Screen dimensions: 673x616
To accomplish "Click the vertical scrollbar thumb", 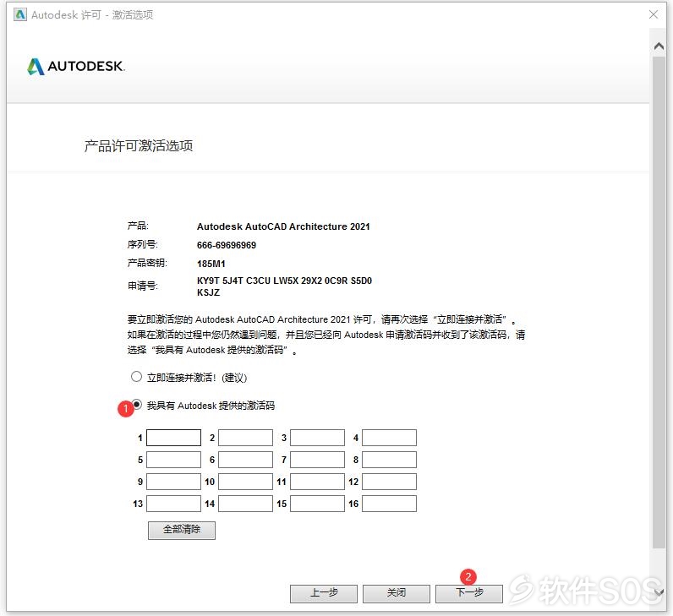I will pyautogui.click(x=659, y=302).
